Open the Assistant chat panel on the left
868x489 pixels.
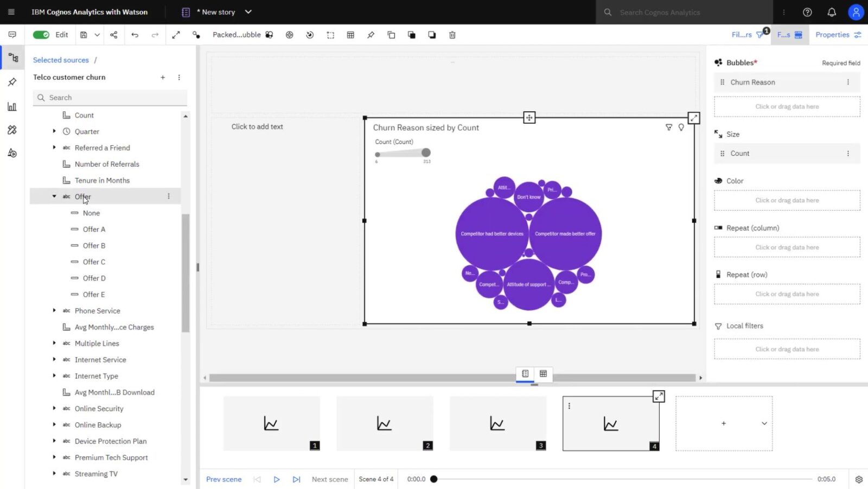point(12,34)
